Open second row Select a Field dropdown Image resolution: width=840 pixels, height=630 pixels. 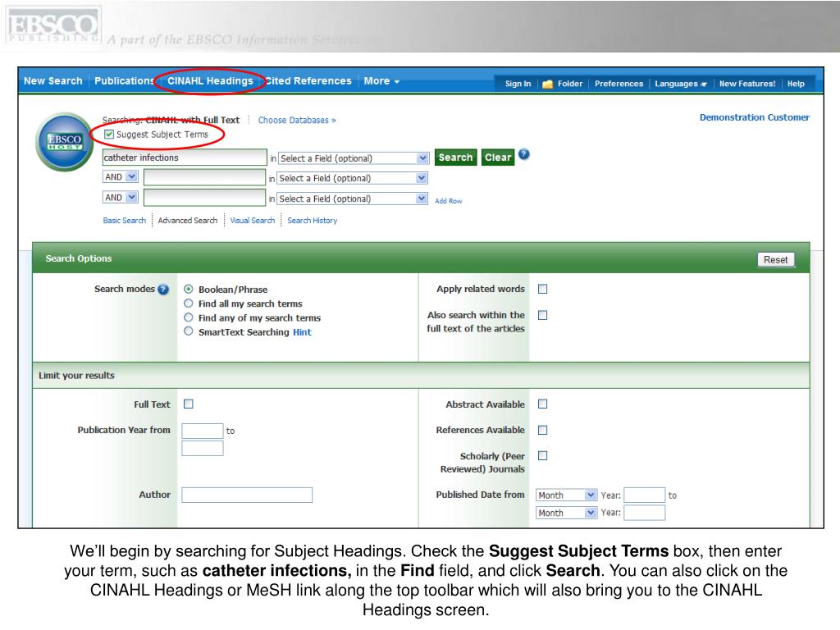(353, 178)
